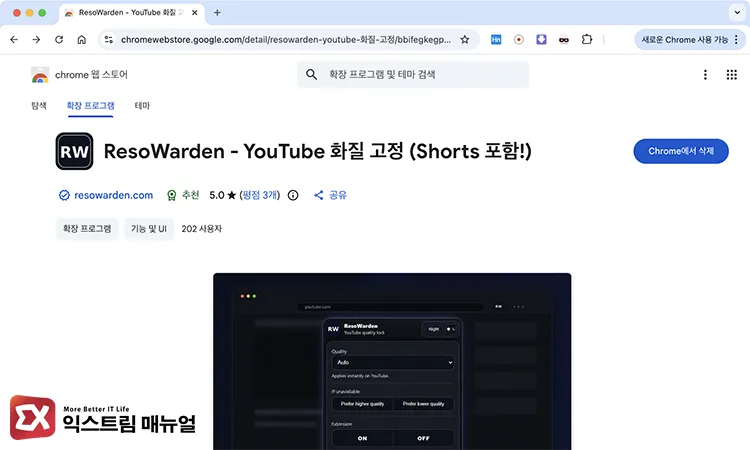This screenshot has width=750, height=450.
Task: Click the 202 사용자 user count
Action: coord(201,229)
